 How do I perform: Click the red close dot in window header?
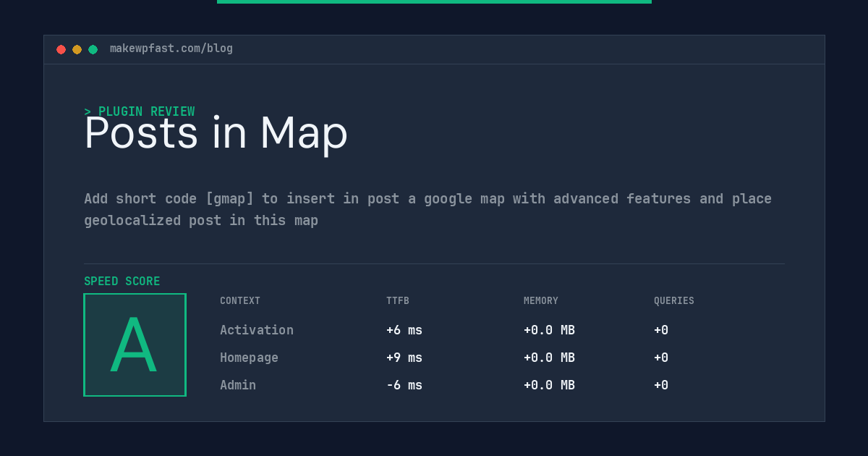point(61,49)
